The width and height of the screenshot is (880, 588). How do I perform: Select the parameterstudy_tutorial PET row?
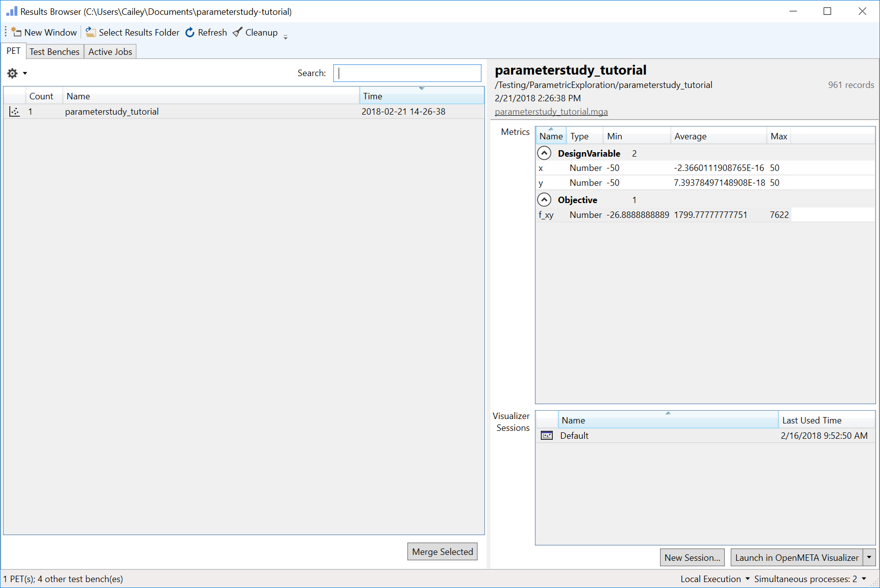pos(244,112)
